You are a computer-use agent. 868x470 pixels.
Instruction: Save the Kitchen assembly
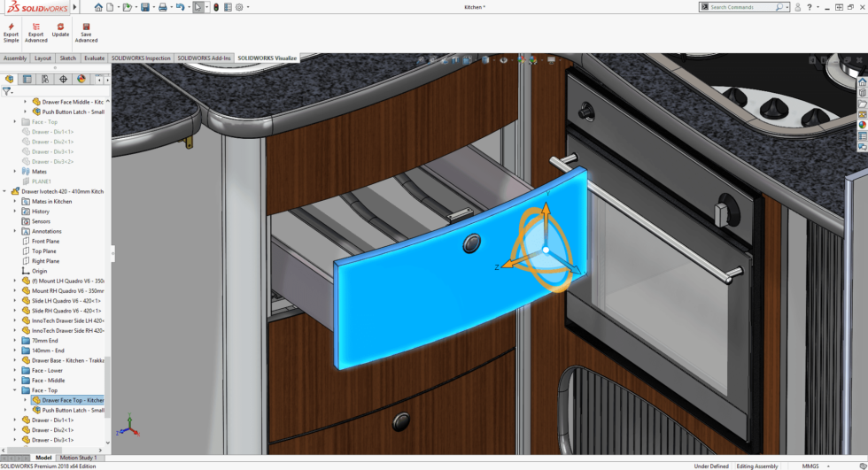145,7
